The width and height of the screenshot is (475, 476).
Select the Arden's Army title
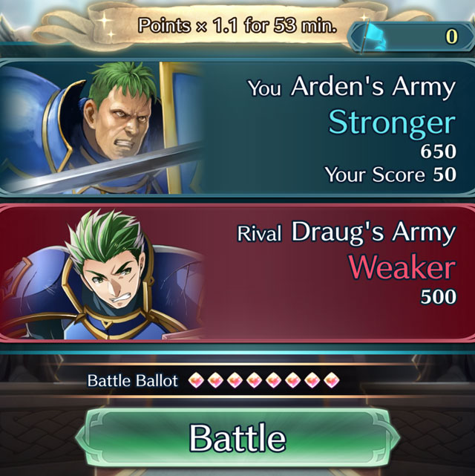coord(373,86)
